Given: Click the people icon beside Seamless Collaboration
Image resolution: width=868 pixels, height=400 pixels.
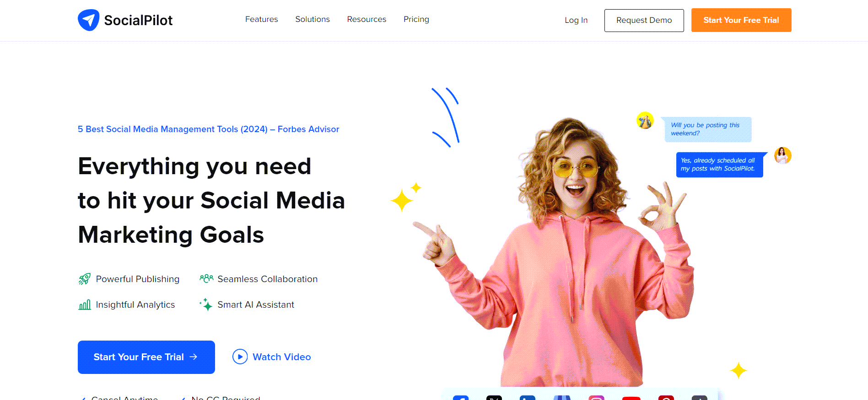Looking at the screenshot, I should pos(206,278).
